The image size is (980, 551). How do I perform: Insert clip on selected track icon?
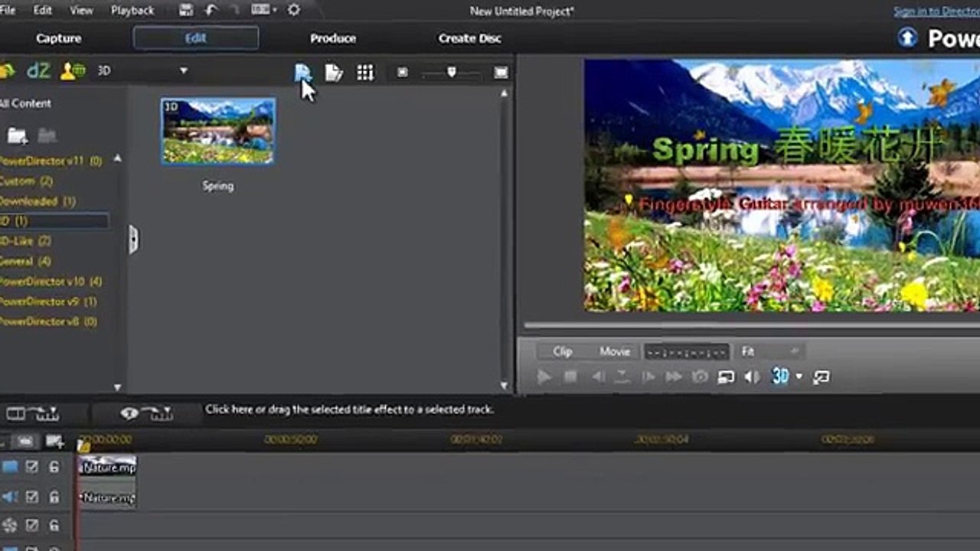point(33,414)
